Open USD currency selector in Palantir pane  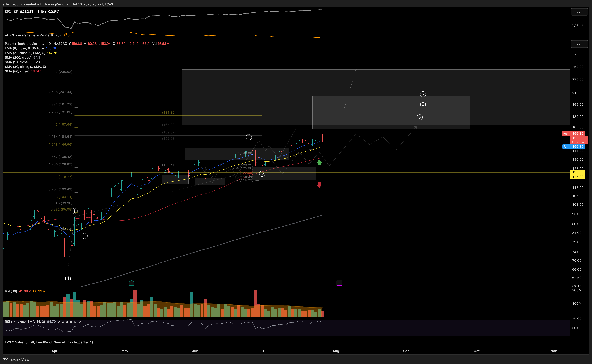tap(579, 44)
